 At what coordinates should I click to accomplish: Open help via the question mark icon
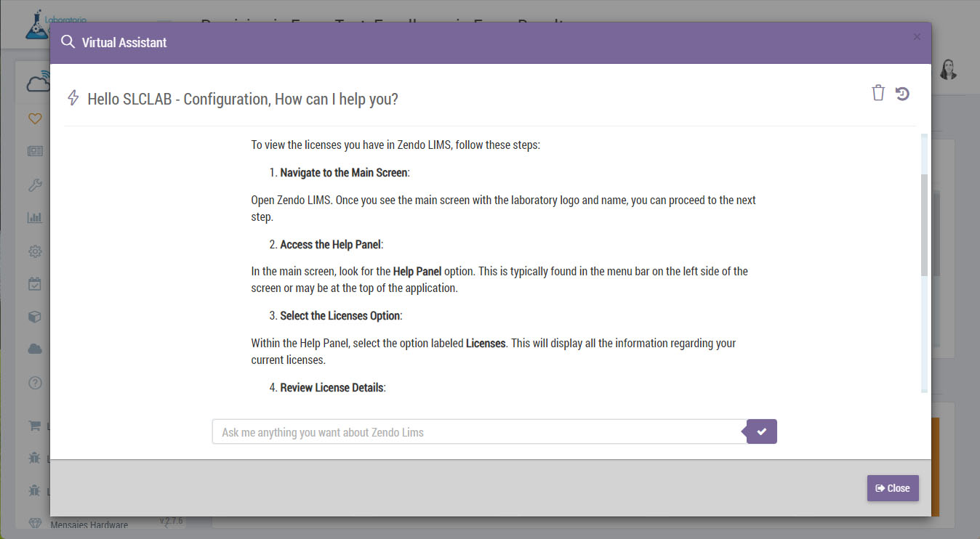35,383
